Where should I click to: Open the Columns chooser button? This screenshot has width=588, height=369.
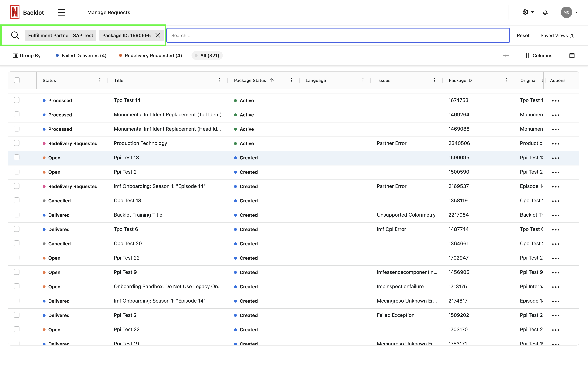[539, 55]
